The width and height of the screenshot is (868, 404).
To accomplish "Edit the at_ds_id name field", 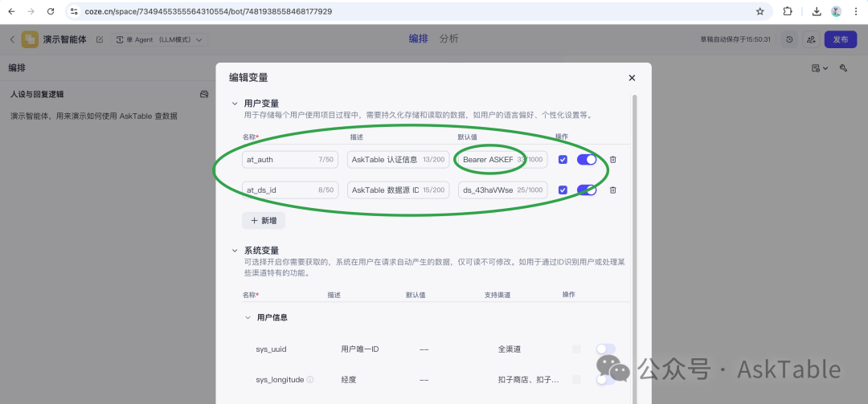I will (290, 190).
